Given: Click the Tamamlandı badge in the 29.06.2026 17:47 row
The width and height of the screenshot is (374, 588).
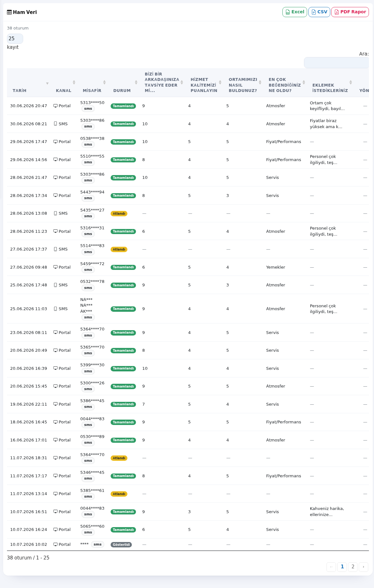Looking at the screenshot, I should [x=123, y=142].
